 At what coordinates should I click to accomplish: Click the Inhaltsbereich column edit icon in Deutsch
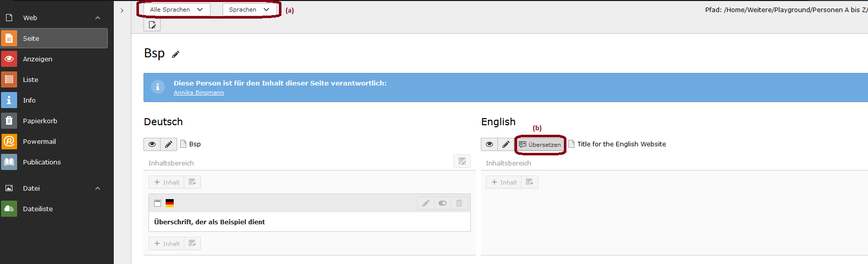(462, 161)
